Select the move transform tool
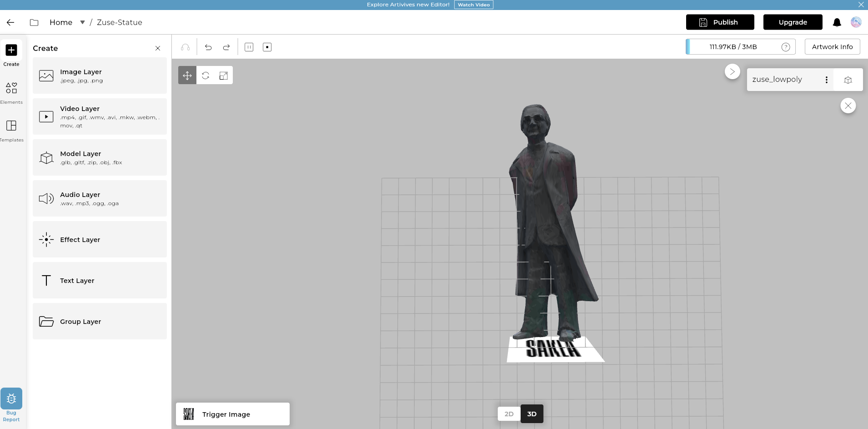868x429 pixels. 187,76
